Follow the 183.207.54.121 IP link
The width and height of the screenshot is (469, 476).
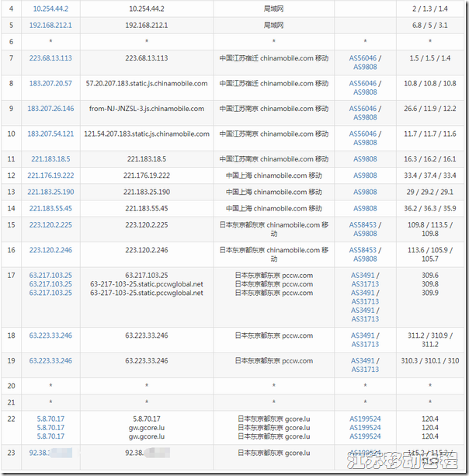pyautogui.click(x=50, y=134)
